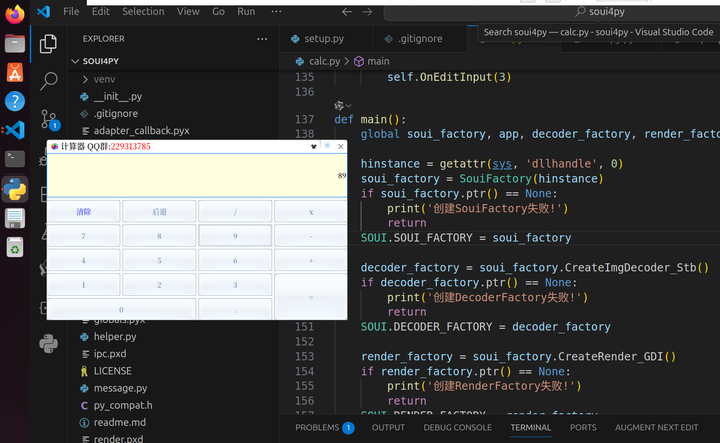Launch Firefox from the Ubuntu dock

pyautogui.click(x=15, y=14)
